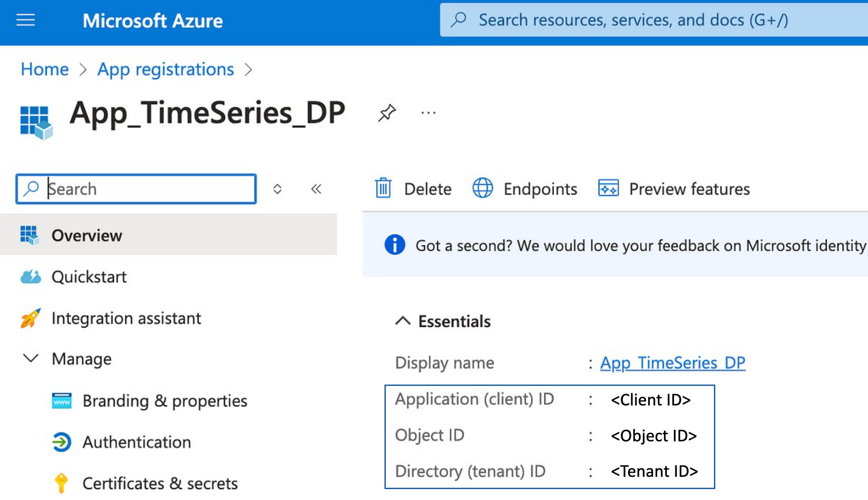Click the feedback info icon
The width and height of the screenshot is (868, 500).
click(394, 245)
